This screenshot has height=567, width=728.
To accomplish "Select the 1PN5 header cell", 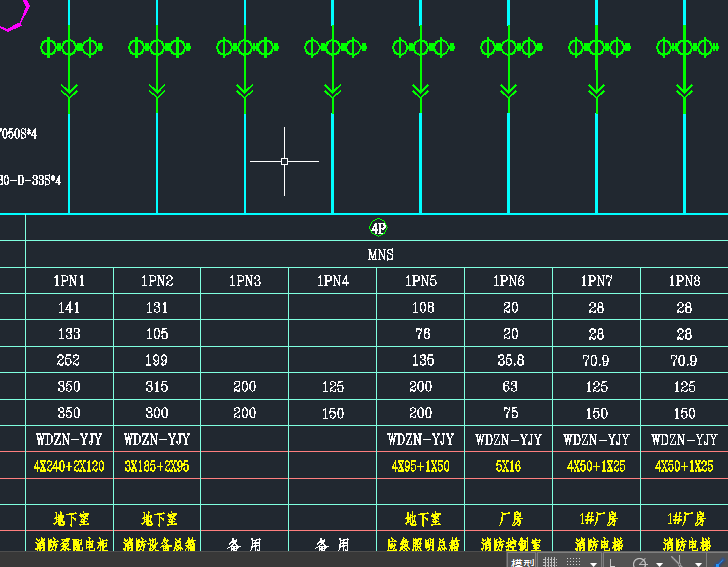I will [421, 280].
